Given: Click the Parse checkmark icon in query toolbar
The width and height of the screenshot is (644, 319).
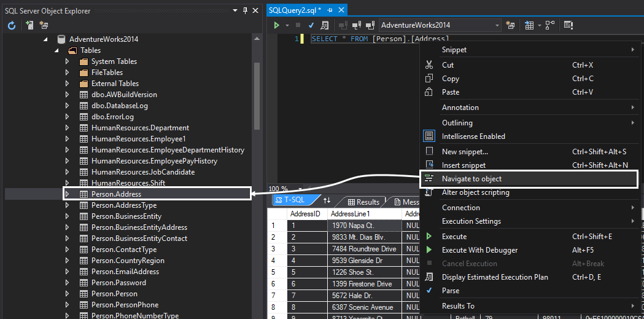Looking at the screenshot, I should pyautogui.click(x=311, y=25).
